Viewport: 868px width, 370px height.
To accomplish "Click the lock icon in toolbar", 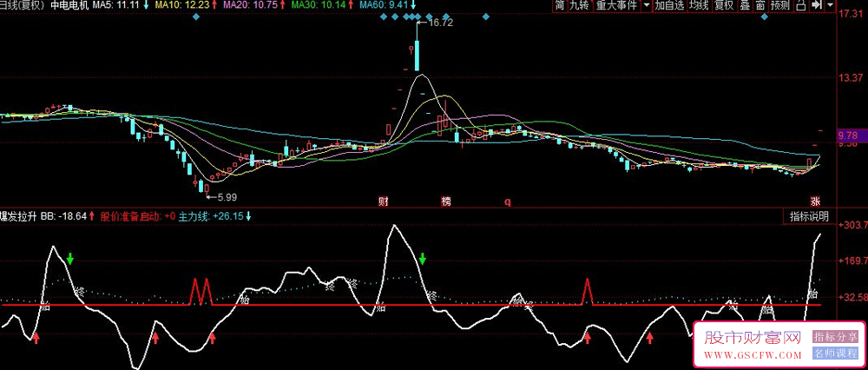I will 800,5.
